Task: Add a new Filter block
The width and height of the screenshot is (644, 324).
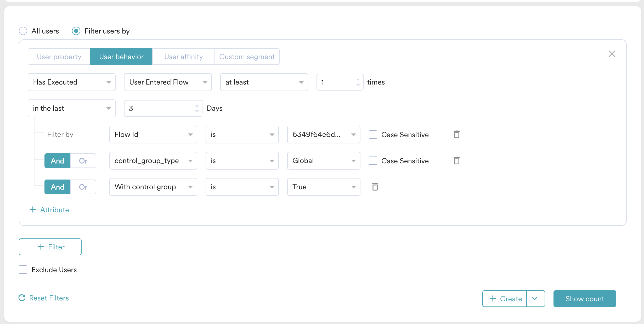Action: point(50,247)
